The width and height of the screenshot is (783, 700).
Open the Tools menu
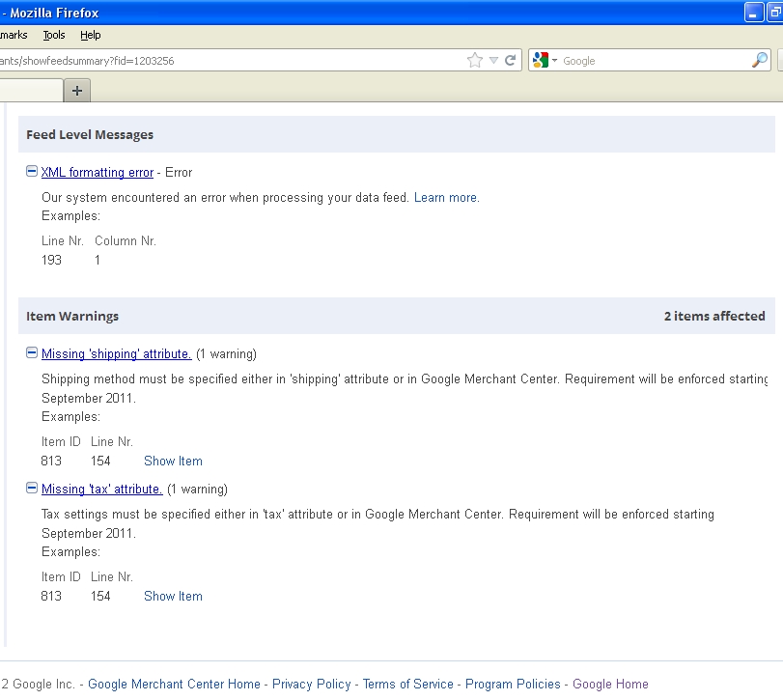pos(54,35)
